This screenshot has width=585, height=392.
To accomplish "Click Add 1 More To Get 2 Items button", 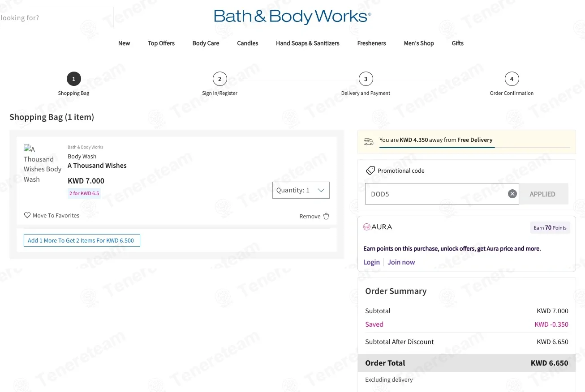I will 82,240.
